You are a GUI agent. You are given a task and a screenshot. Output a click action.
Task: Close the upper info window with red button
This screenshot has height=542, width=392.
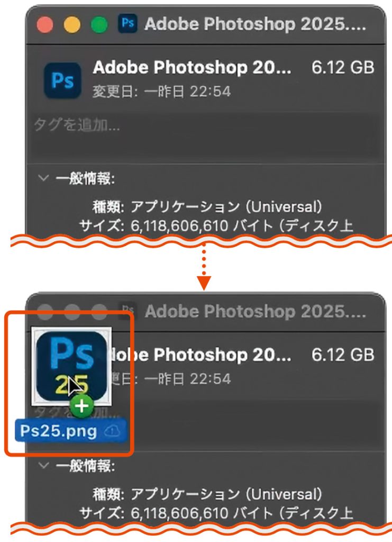coord(45,25)
